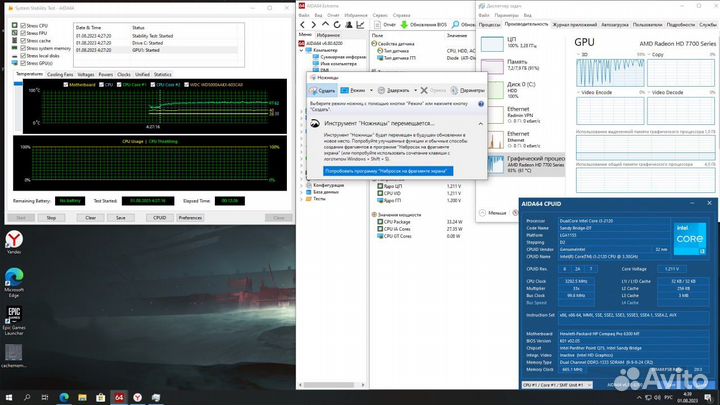
Task: Expand the Конфигурация tree node
Action: pyautogui.click(x=302, y=185)
